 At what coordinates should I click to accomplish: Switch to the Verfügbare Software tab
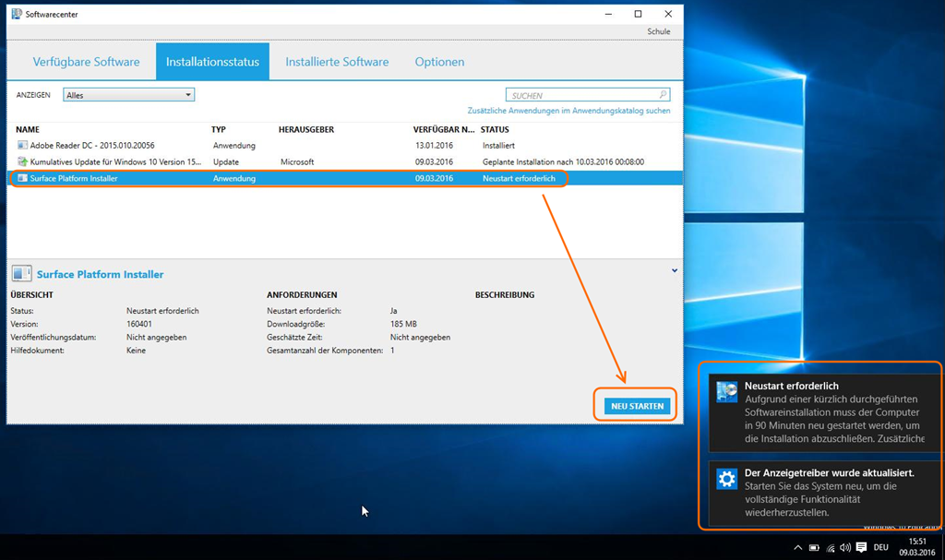[x=86, y=62]
